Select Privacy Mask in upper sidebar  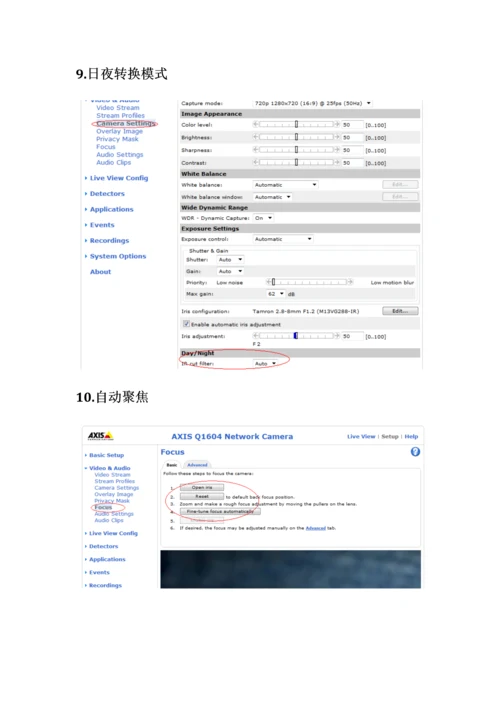[x=117, y=139]
